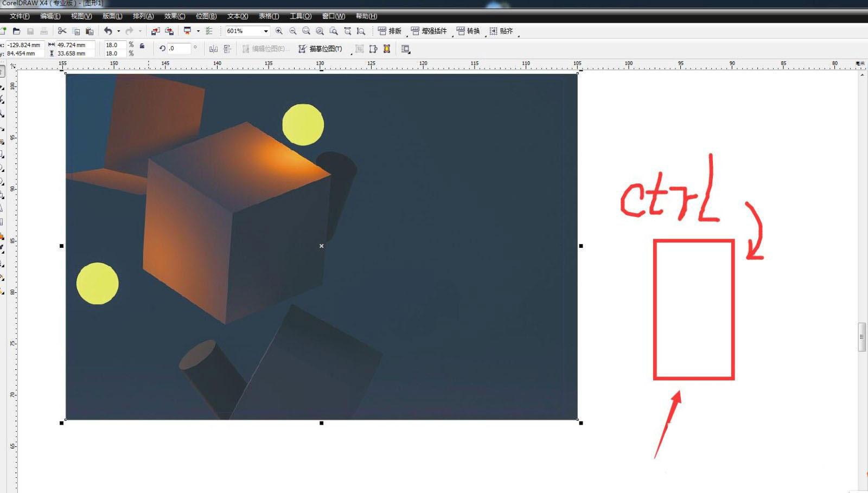Open the 效果(C) menu
The height and width of the screenshot is (493, 868).
coord(174,16)
